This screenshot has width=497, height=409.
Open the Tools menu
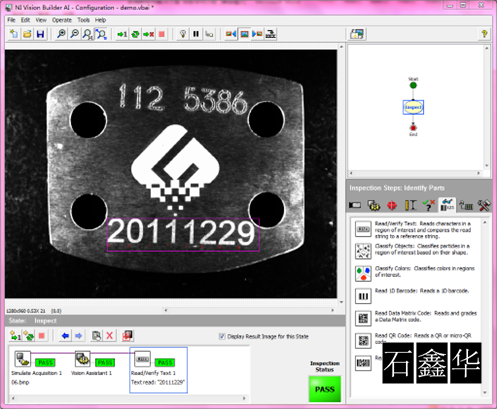(x=83, y=20)
